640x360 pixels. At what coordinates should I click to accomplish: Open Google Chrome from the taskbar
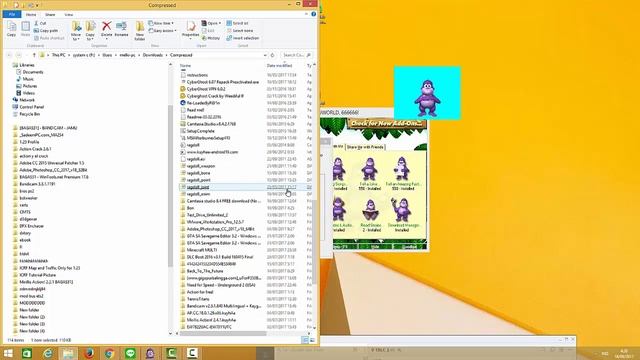109,353
